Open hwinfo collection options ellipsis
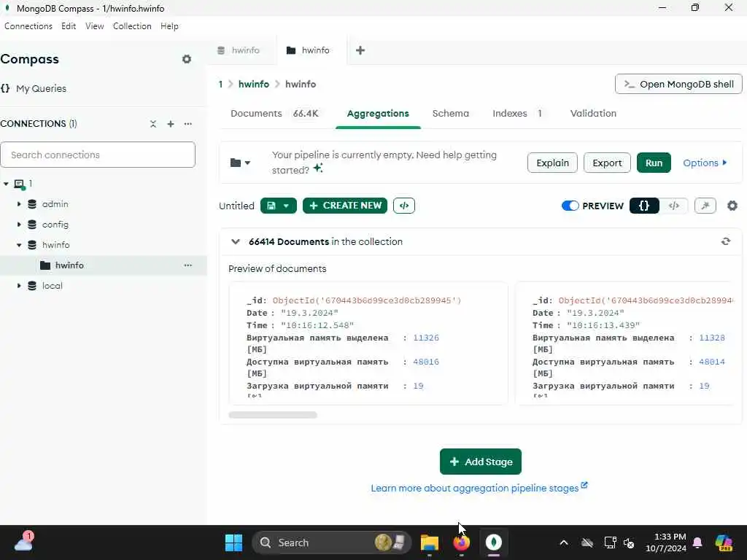Image resolution: width=747 pixels, height=560 pixels. 188,265
